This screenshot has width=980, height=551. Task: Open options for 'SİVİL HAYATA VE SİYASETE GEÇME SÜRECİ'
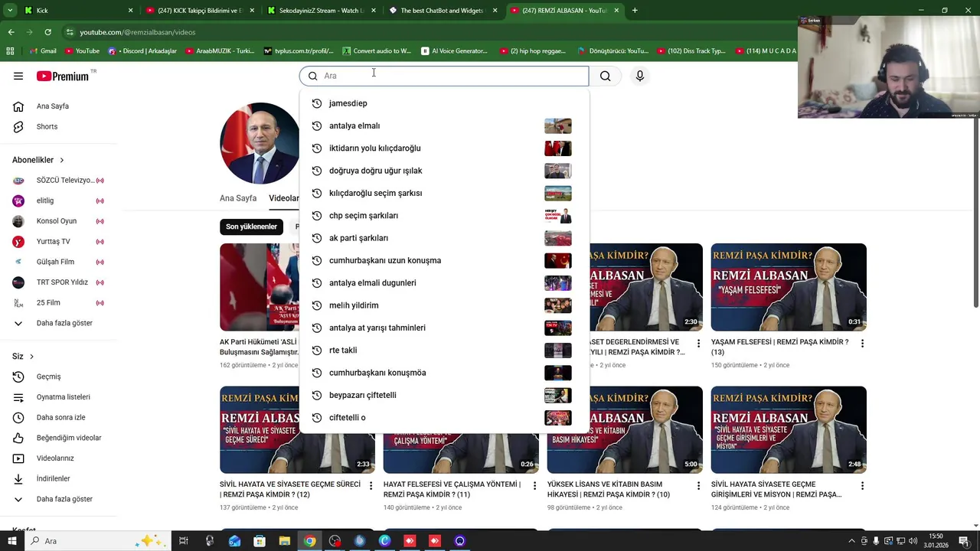point(371,486)
